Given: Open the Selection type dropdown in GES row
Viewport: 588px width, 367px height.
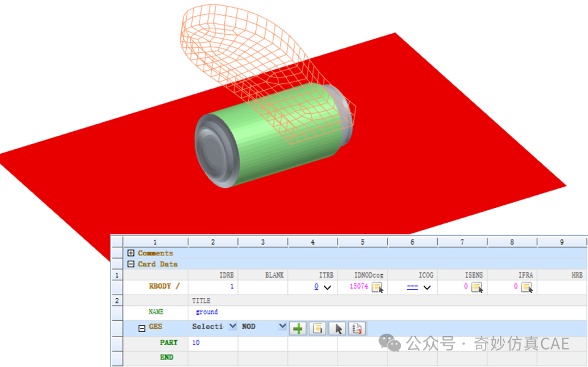Looking at the screenshot, I should coord(232,326).
